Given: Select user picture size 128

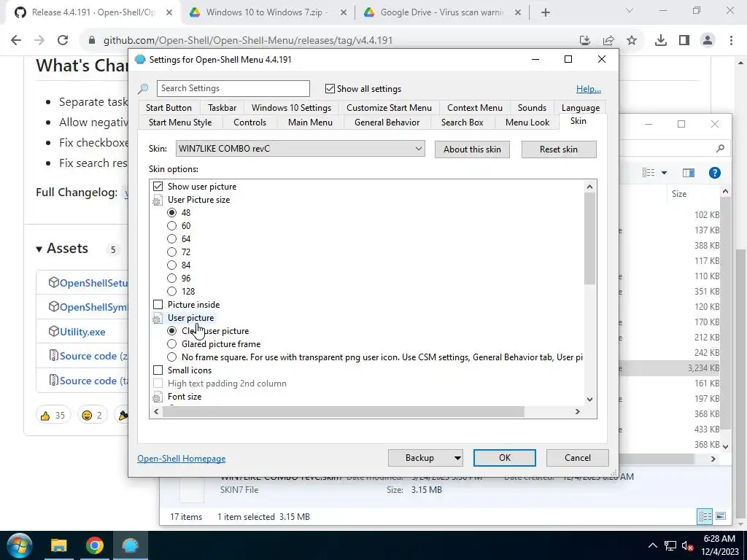Looking at the screenshot, I should [171, 291].
